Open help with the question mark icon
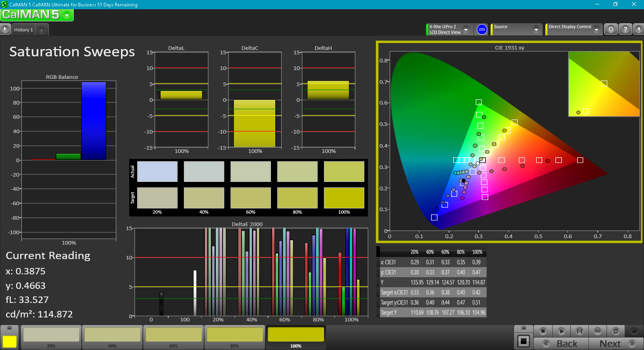Viewport: 644px width, 350px height. pyautogui.click(x=625, y=29)
